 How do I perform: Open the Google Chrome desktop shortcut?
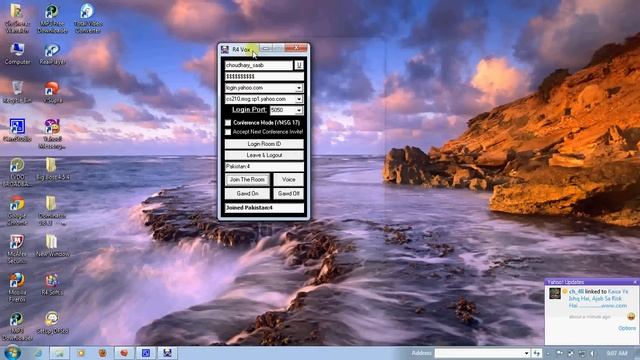point(17,210)
